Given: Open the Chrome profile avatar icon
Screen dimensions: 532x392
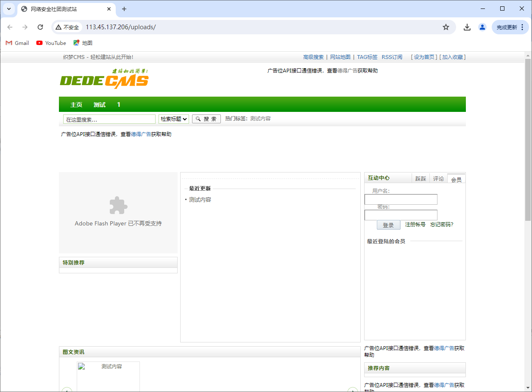Looking at the screenshot, I should [482, 27].
